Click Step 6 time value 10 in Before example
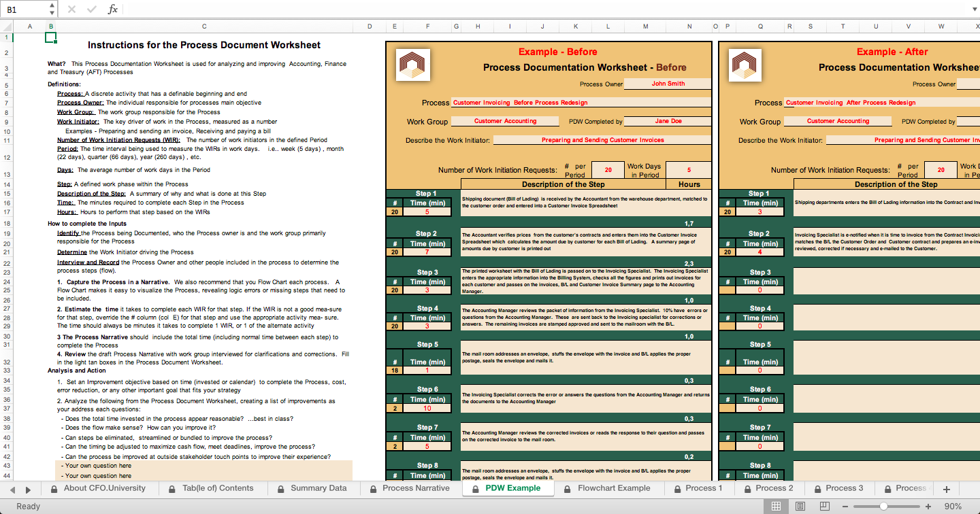The height and width of the screenshot is (514, 980). [x=427, y=408]
